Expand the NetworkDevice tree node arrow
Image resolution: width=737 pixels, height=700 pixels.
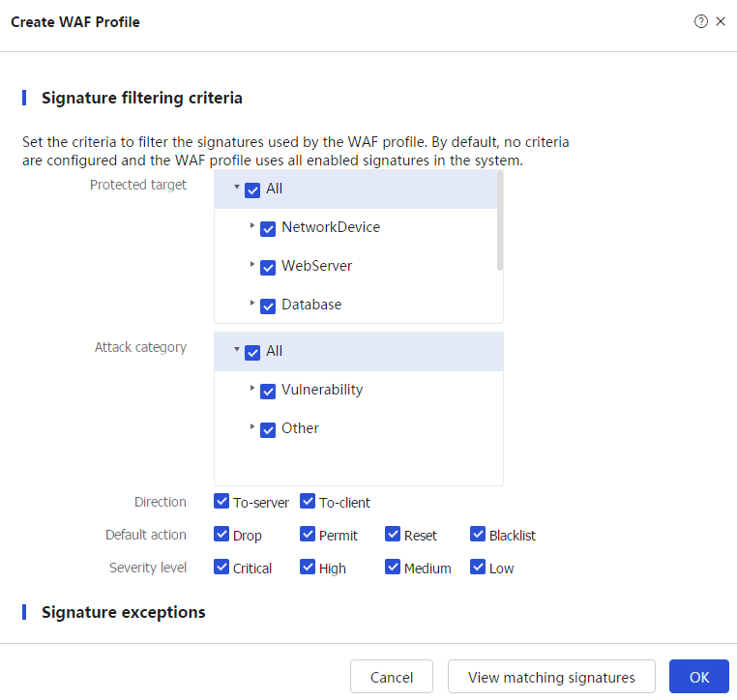[251, 225]
